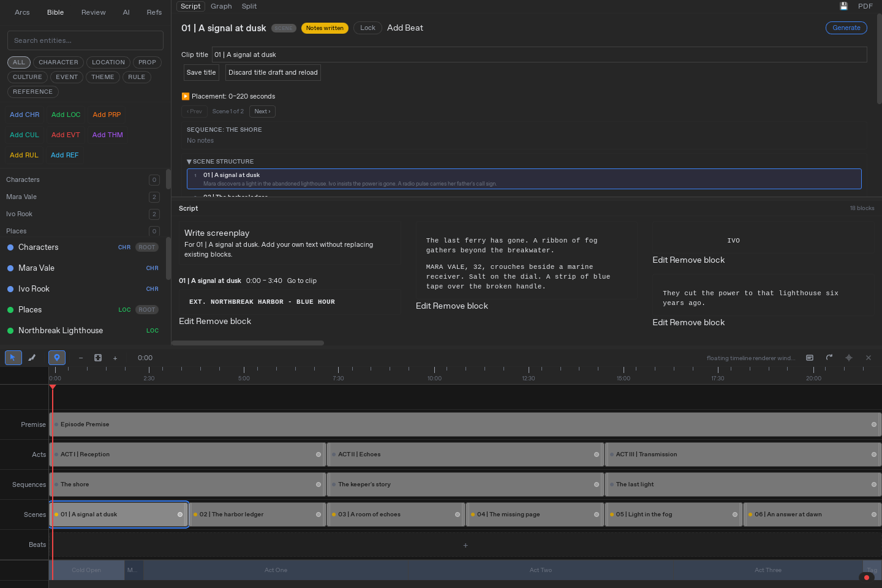Select the brush tool in timeline toolbar

[32, 358]
